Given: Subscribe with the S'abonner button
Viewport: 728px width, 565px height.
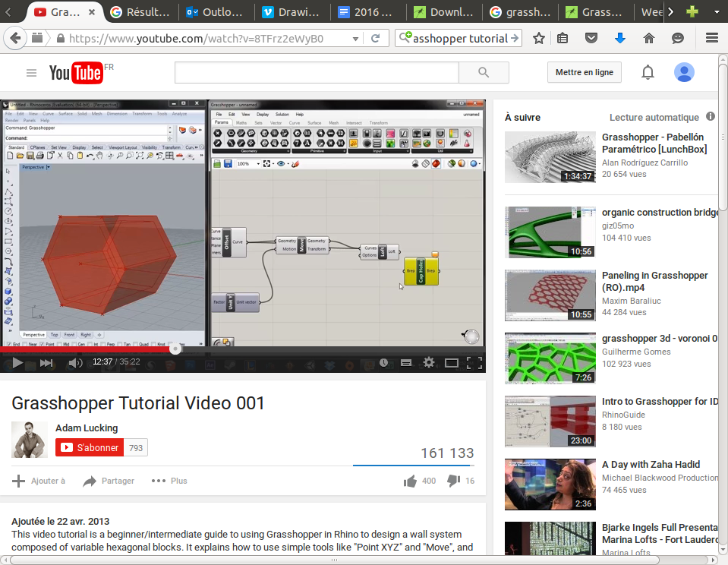Looking at the screenshot, I should coord(90,447).
